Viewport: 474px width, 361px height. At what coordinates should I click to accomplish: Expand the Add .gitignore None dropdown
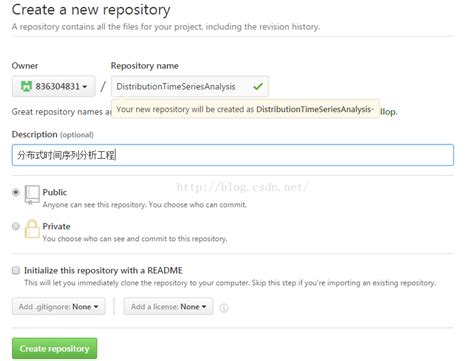59,306
